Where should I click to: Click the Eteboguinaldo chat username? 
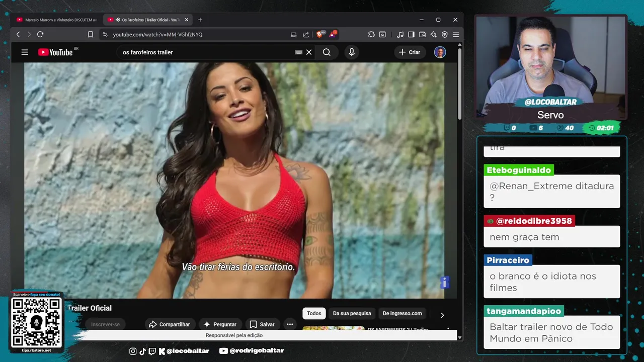[519, 170]
